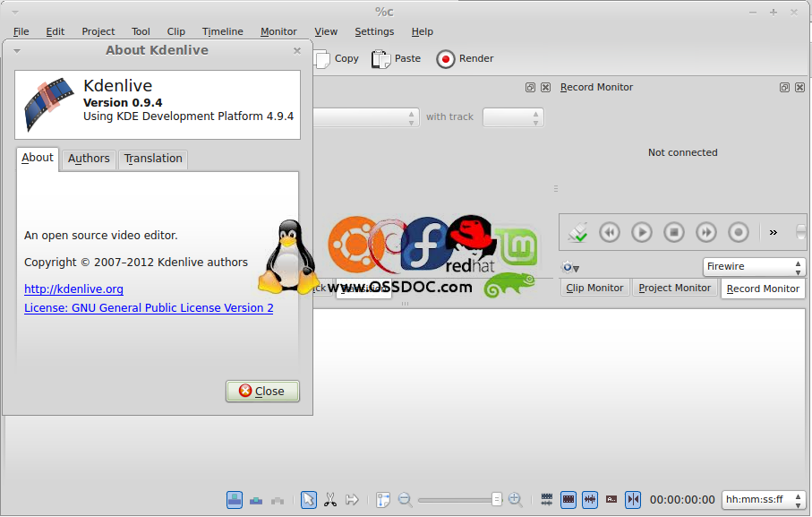Open the Authors tab in About dialog

point(89,159)
